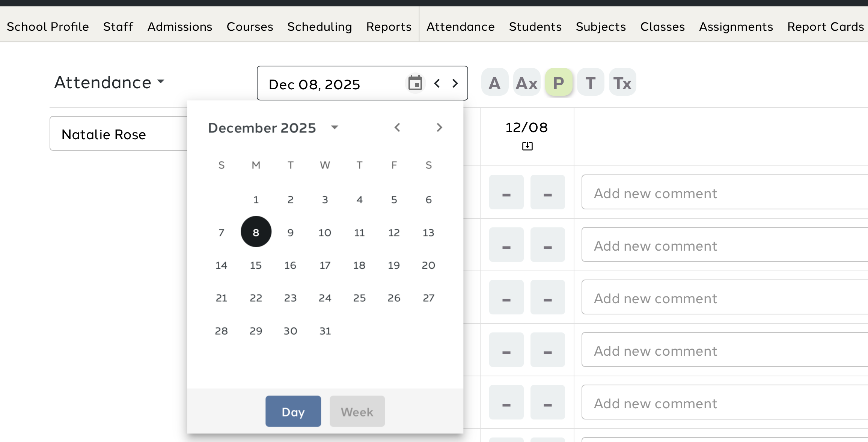Go to next month in calendar popup
The image size is (868, 442).
[439, 128]
